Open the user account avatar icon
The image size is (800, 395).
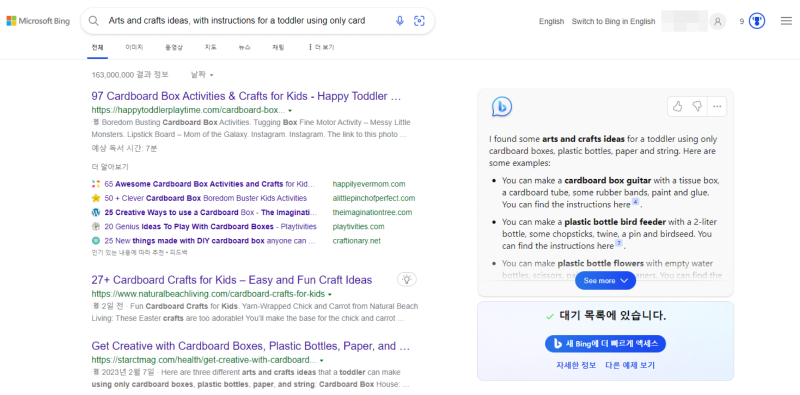718,21
